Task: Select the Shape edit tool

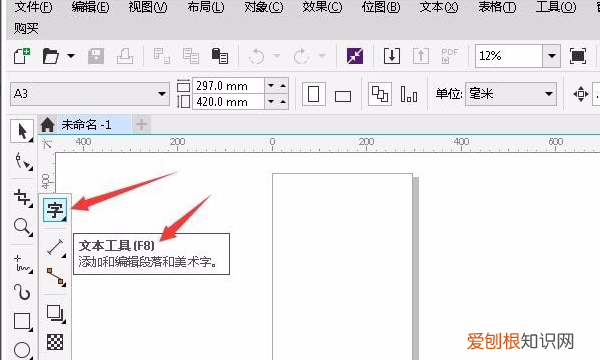Action: (x=23, y=161)
